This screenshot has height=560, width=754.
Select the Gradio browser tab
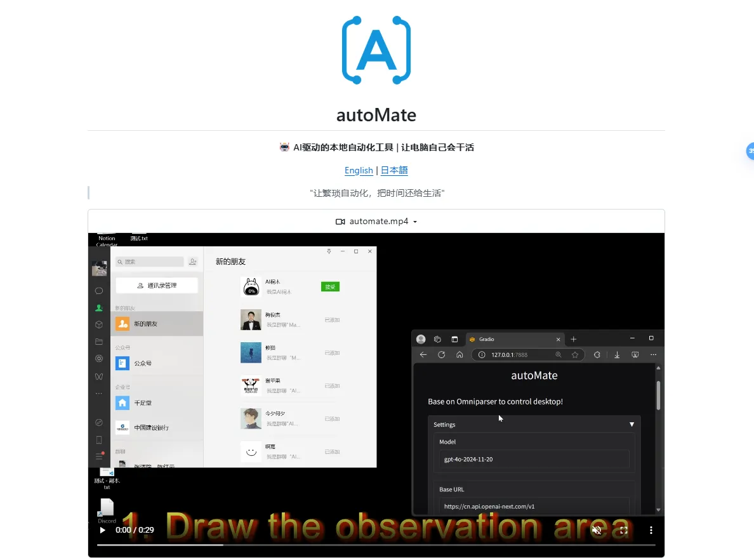pos(515,339)
